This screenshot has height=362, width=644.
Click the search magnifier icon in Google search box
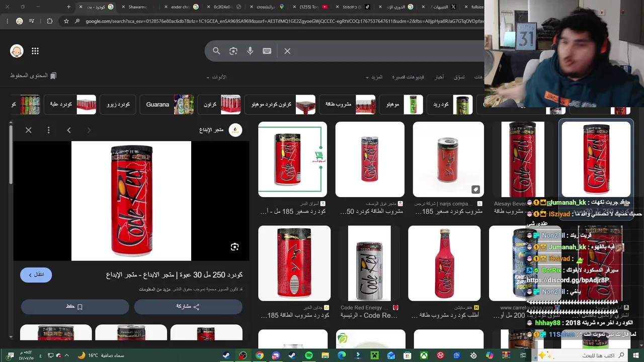[216, 51]
